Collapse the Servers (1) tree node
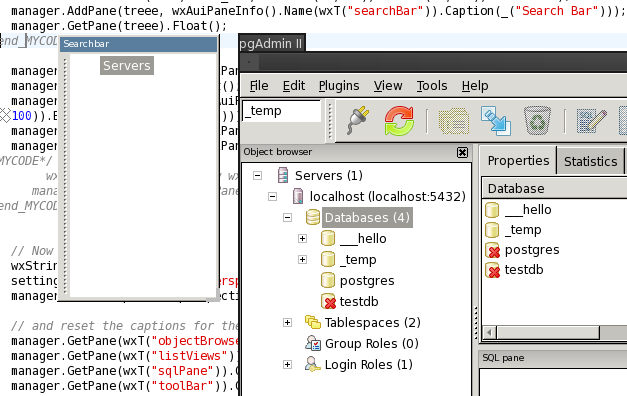This screenshot has height=396, width=627. tap(258, 176)
